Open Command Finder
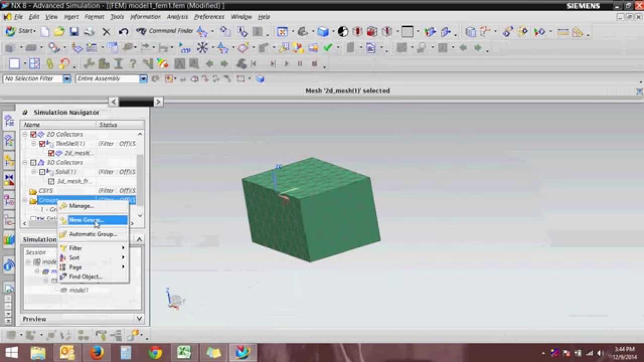Screen dimensions: 644x362 [x=165, y=31]
